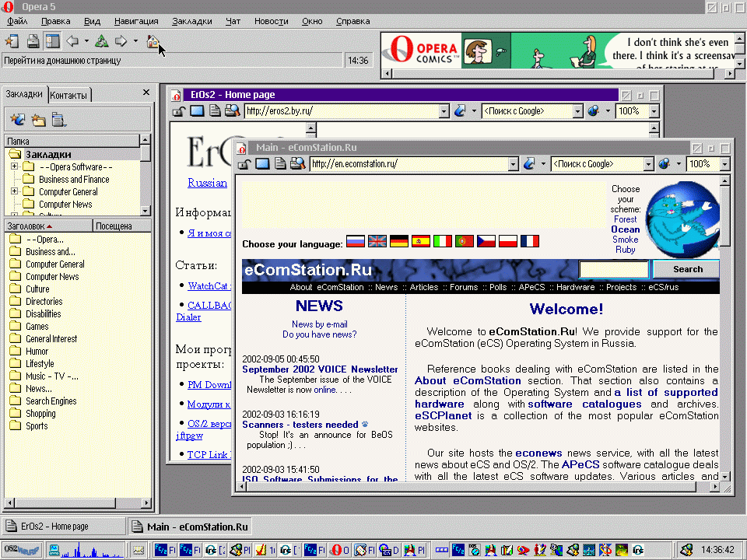Screen dimensions: 747x560
Task: Click the Russian link in ErOs2 page
Action: click(x=207, y=183)
